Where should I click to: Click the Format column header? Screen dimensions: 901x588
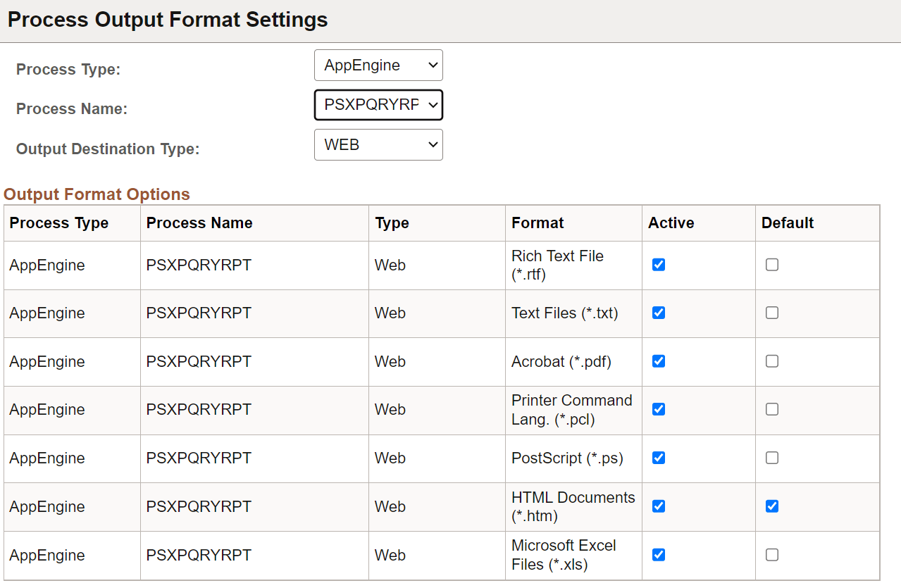(x=538, y=223)
